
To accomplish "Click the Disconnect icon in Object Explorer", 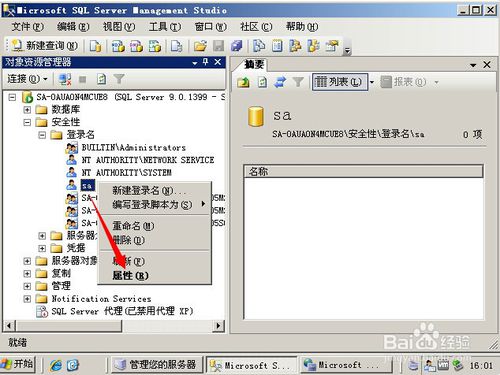I will pyautogui.click(x=65, y=79).
